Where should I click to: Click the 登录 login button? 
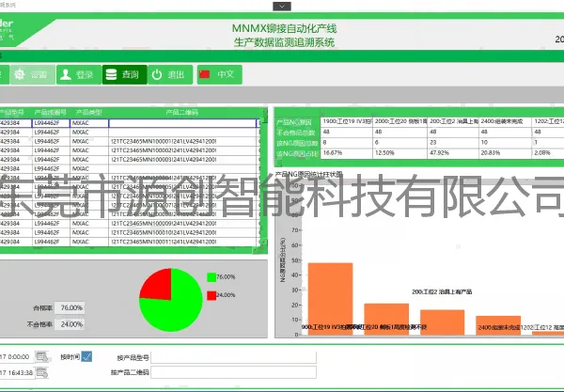tap(79, 74)
